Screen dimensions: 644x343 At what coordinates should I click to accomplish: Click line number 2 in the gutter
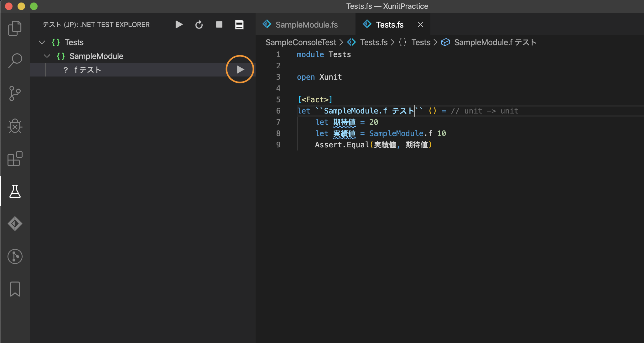278,66
